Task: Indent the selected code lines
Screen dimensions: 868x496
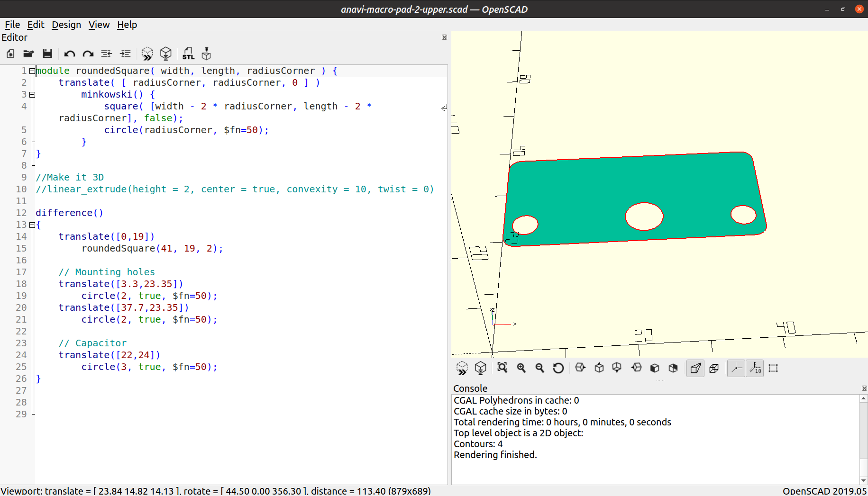Action: (125, 54)
